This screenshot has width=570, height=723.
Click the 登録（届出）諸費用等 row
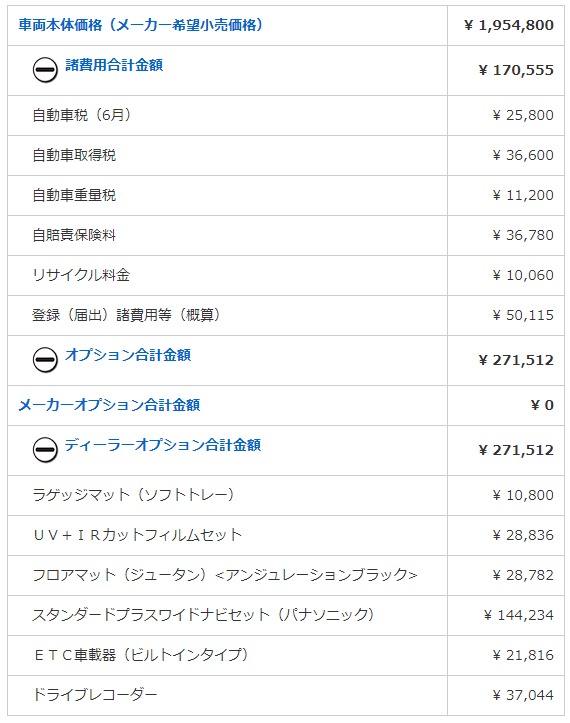tap(286, 315)
